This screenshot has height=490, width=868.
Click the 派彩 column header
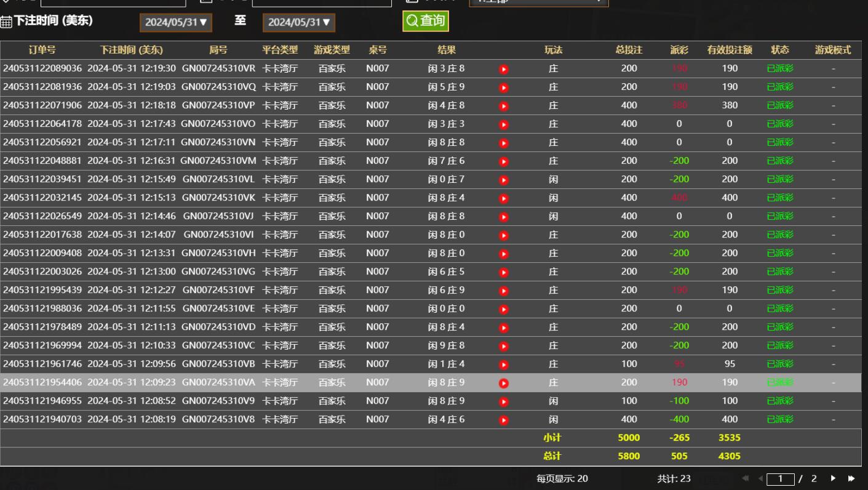click(x=679, y=50)
